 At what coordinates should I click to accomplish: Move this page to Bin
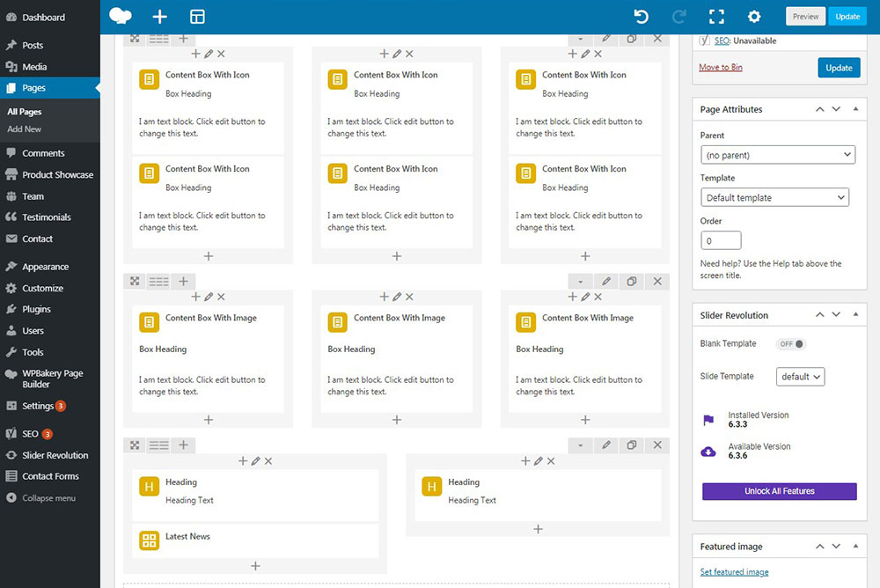[721, 68]
